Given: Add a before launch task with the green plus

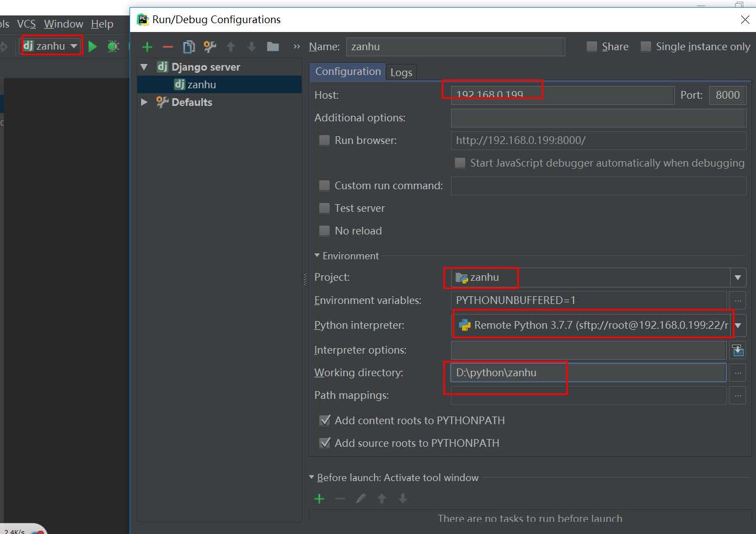Looking at the screenshot, I should [319, 499].
